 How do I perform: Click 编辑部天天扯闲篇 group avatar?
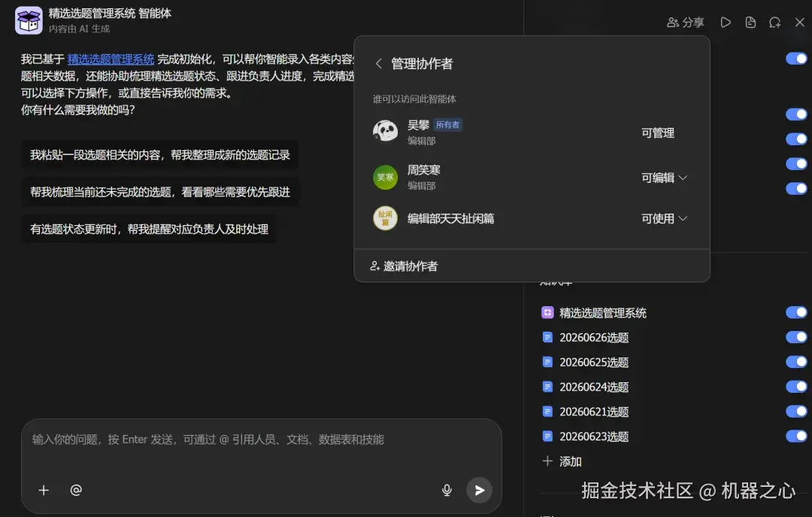pyautogui.click(x=385, y=218)
